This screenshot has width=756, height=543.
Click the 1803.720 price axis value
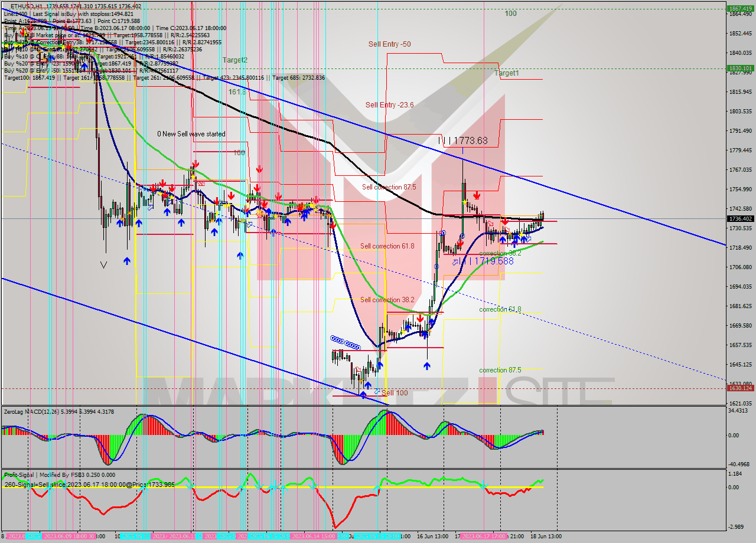click(740, 112)
